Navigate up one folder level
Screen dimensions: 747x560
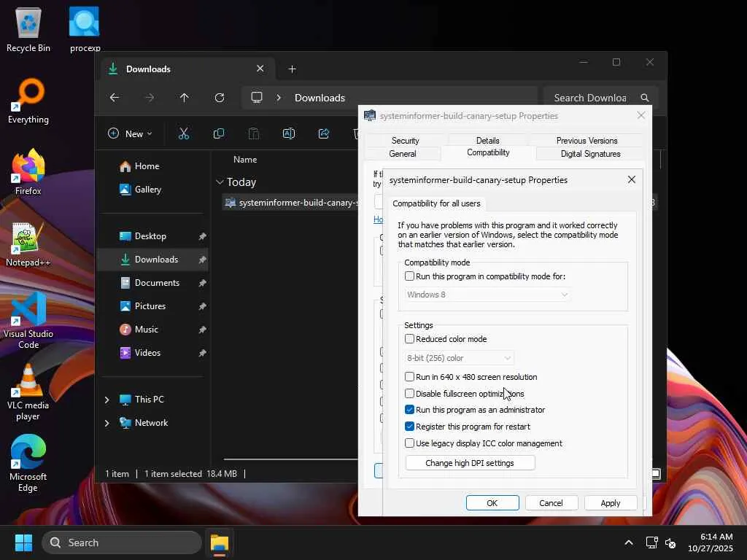point(184,98)
